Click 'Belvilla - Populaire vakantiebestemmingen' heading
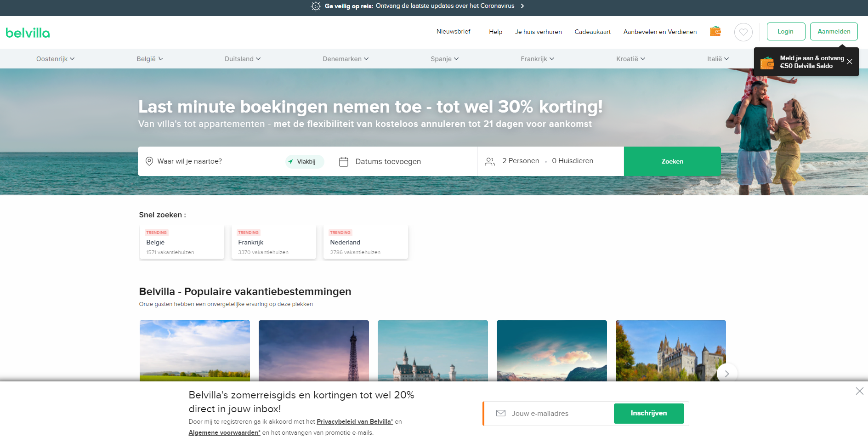 (245, 291)
